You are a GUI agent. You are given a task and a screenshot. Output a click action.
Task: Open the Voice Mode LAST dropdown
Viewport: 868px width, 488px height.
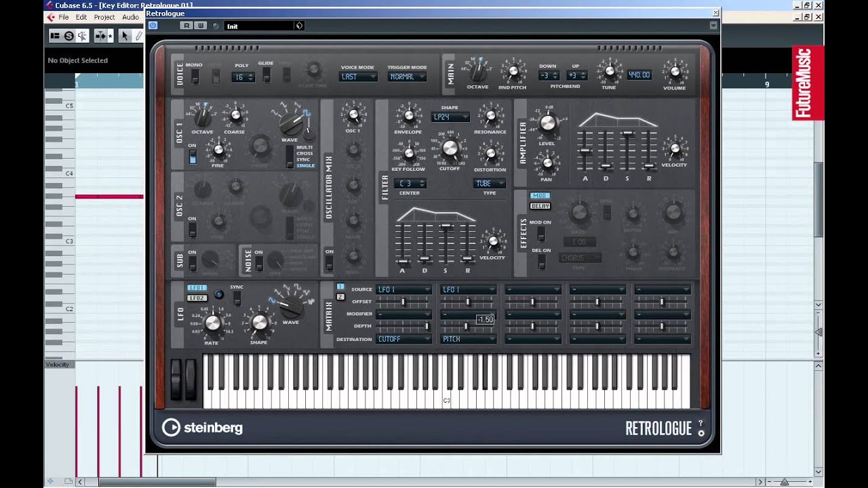coord(358,77)
